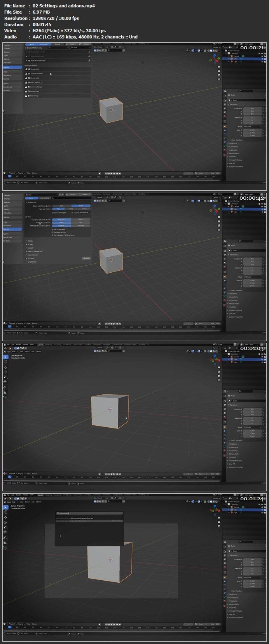Screen dimensions: 269x644
Task: In 00:00:21 outliner, toggle the Camera eye visibility icon
Action: point(262,56)
